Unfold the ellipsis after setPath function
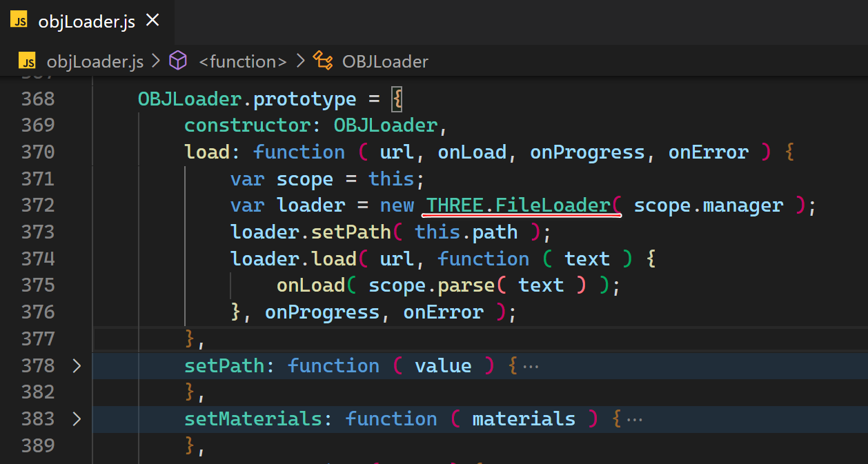 pos(531,366)
